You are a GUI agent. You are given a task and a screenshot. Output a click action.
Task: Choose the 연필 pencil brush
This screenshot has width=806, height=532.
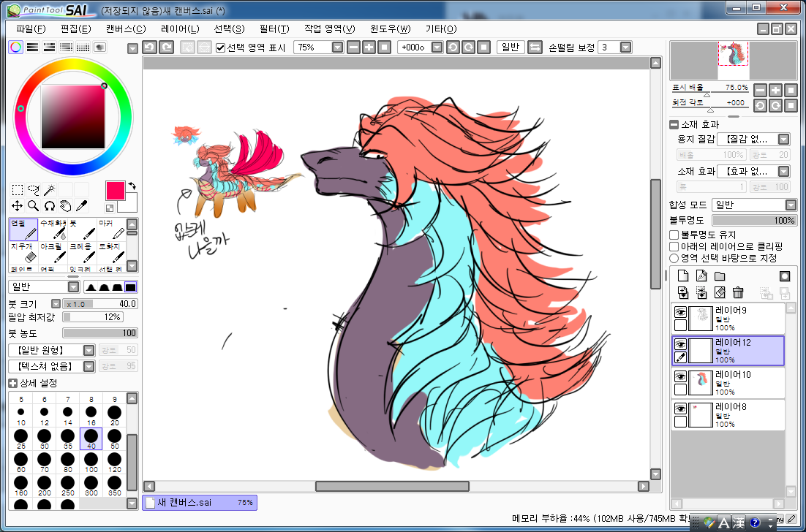coord(23,230)
